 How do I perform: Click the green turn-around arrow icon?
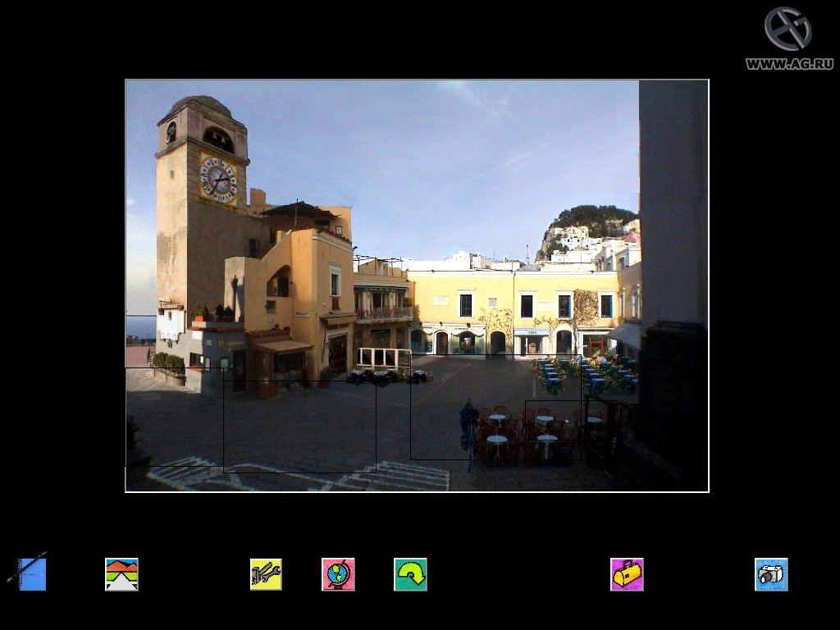click(x=410, y=574)
